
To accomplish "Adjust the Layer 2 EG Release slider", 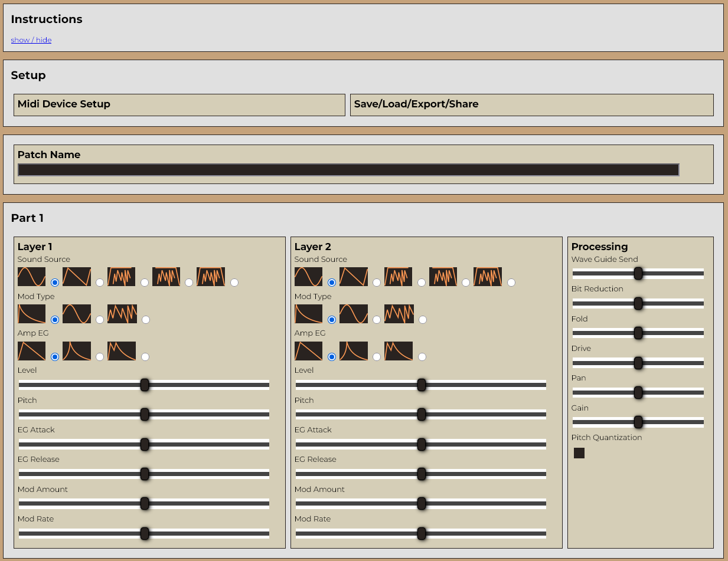I will [421, 474].
